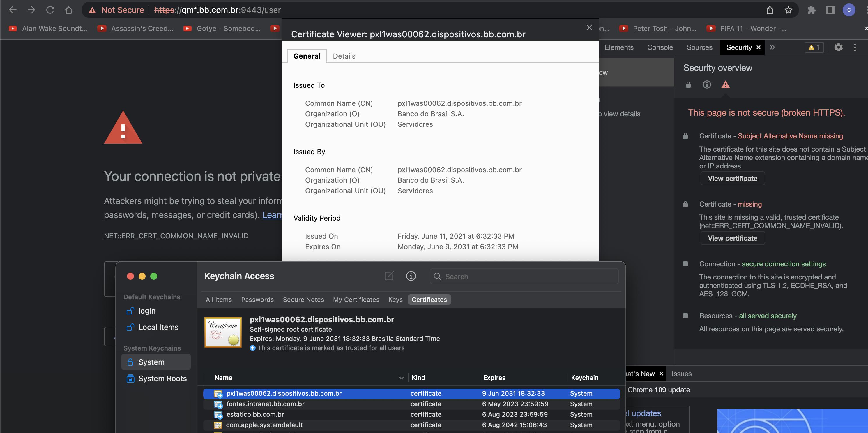Open the DevTools three-dot options menu
The width and height of the screenshot is (868, 433).
pyautogui.click(x=855, y=47)
